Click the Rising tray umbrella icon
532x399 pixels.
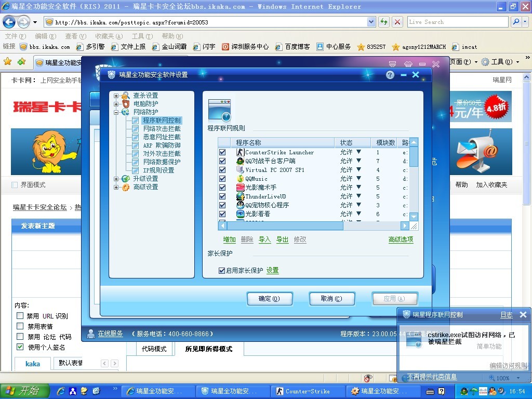click(x=474, y=391)
